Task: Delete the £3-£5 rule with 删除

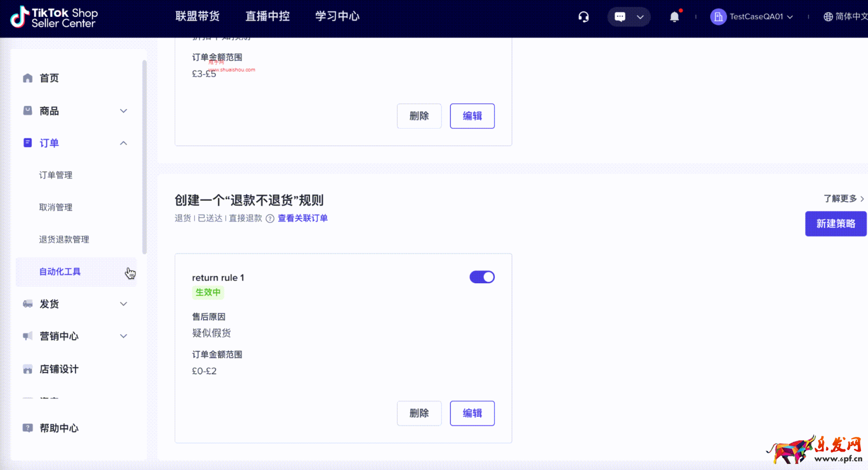Action: point(419,116)
